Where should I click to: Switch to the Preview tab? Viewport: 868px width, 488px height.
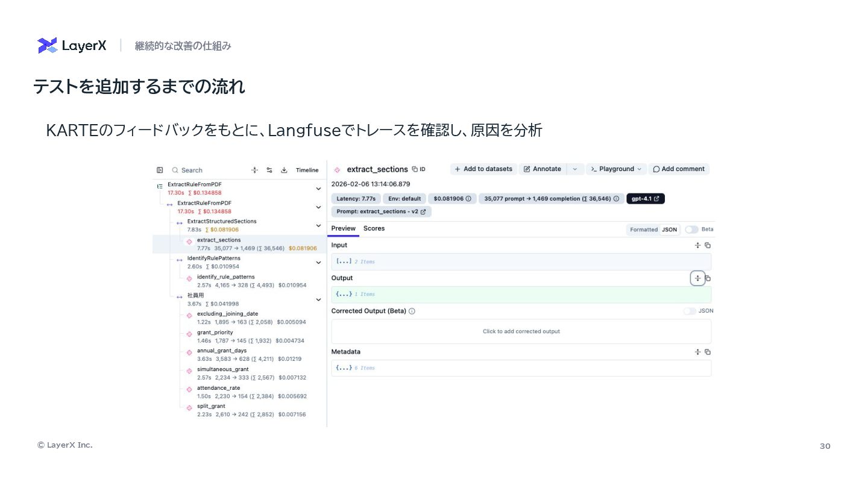coord(344,228)
